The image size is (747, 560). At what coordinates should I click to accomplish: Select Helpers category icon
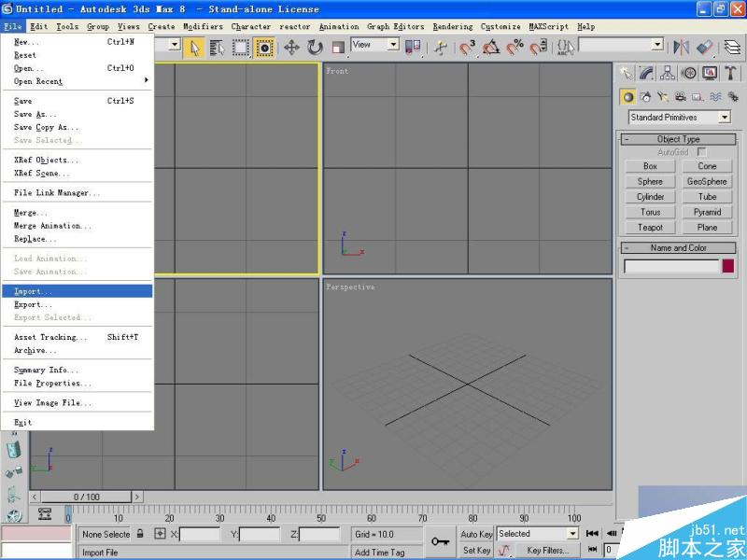(x=698, y=97)
